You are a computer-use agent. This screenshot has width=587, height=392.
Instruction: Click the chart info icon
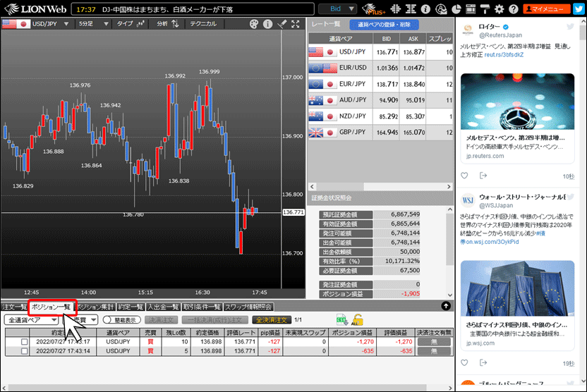coord(267,24)
